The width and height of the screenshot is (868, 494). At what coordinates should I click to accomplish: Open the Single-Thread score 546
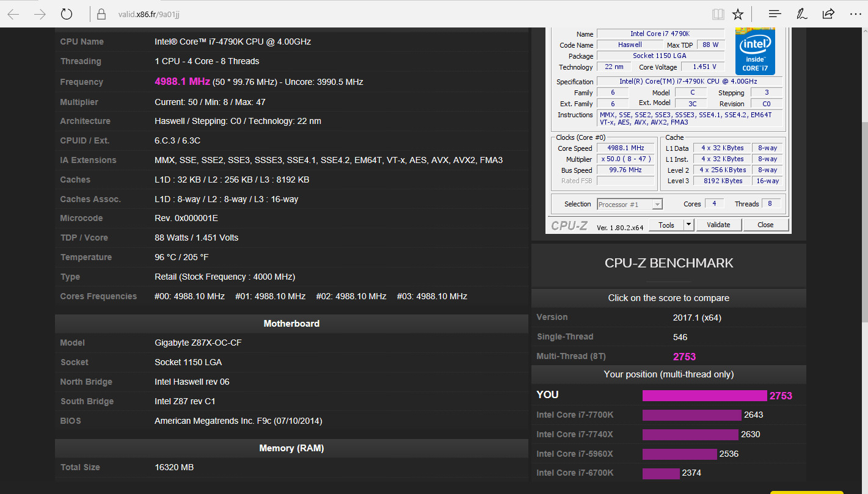[x=680, y=337]
